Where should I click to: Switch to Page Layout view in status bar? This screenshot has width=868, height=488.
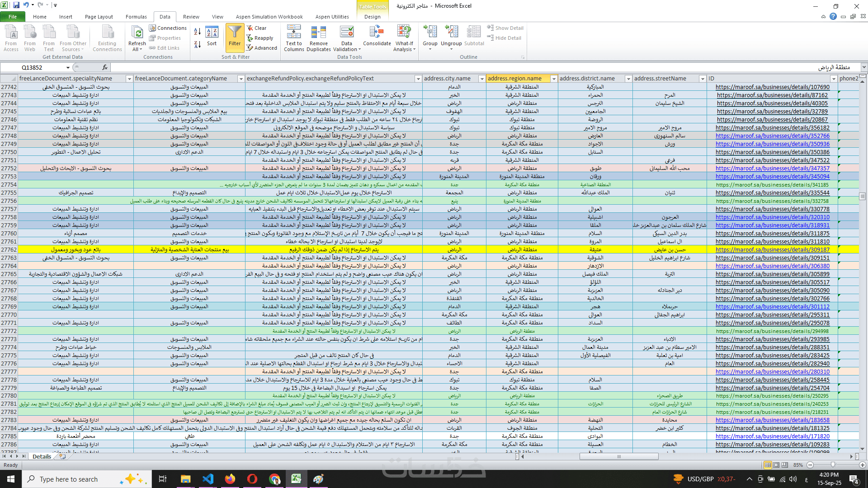pyautogui.click(x=776, y=465)
